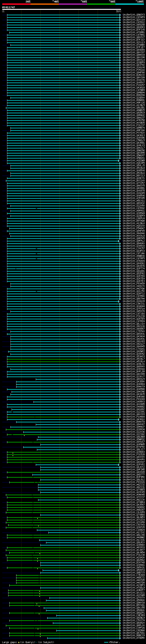Select the UniRef100_C6TMF5 label

tap(134, 259)
